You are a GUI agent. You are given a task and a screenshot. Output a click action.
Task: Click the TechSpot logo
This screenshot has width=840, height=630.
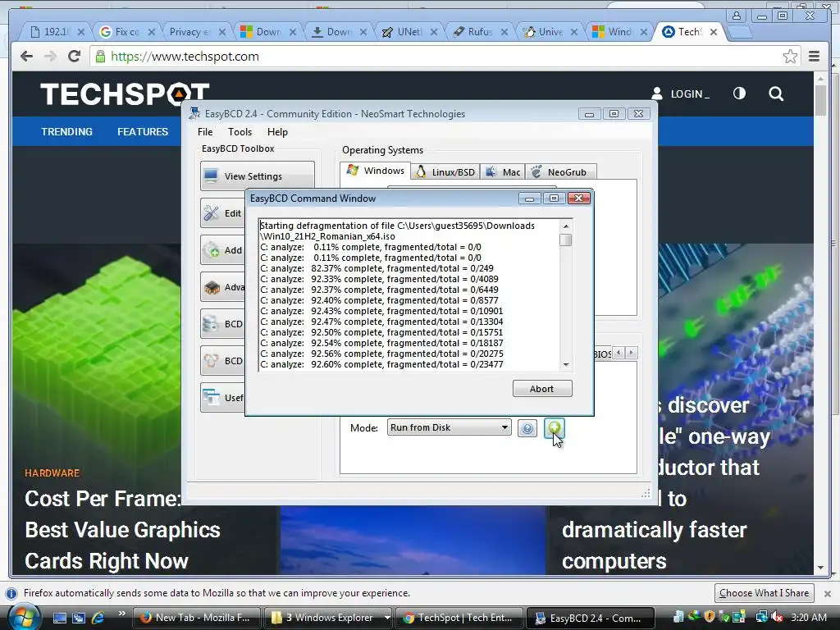pos(125,94)
